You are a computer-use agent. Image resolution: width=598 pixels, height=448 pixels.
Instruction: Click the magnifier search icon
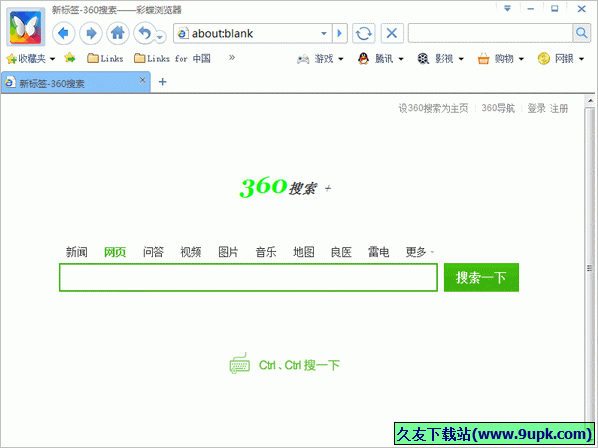(x=582, y=34)
